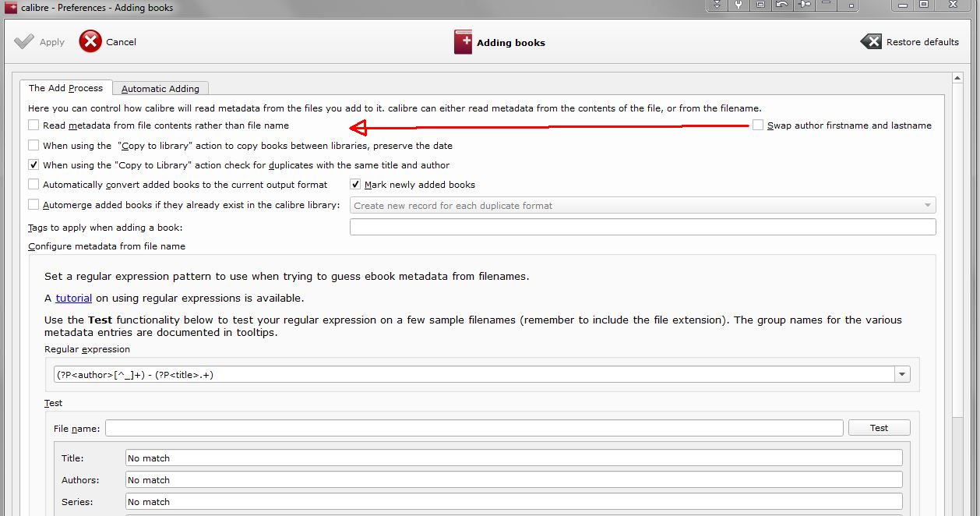Maximize the calibre Preferences window
Viewport: 980px width, 516px height.
[x=924, y=5]
